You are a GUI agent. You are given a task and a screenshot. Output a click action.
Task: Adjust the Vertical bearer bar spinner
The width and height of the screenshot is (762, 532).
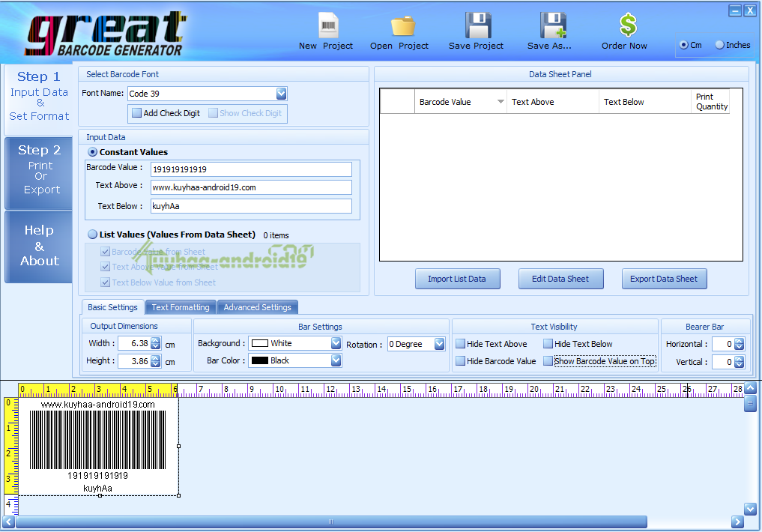click(740, 362)
